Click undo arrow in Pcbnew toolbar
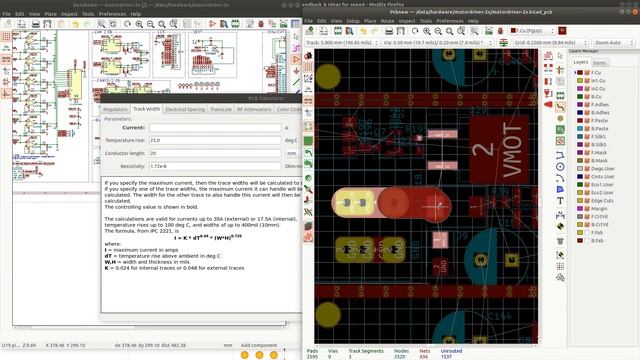This screenshot has height=360, width=640. pos(363,31)
